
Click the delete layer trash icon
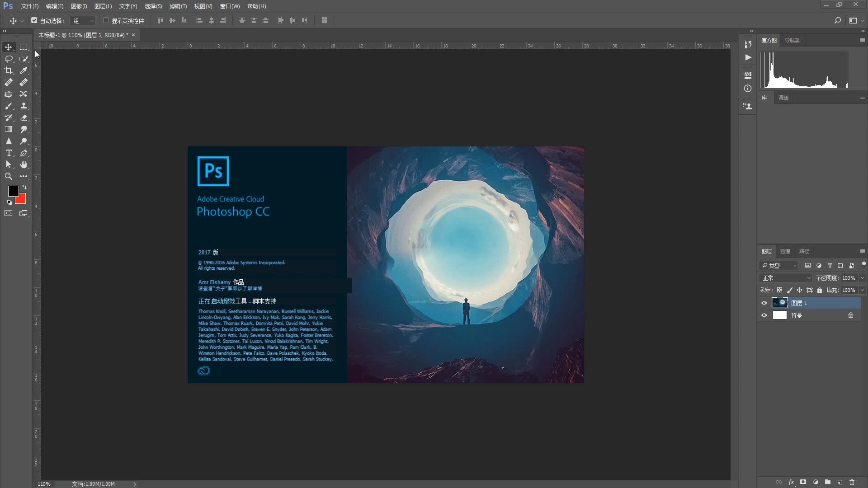tap(852, 482)
